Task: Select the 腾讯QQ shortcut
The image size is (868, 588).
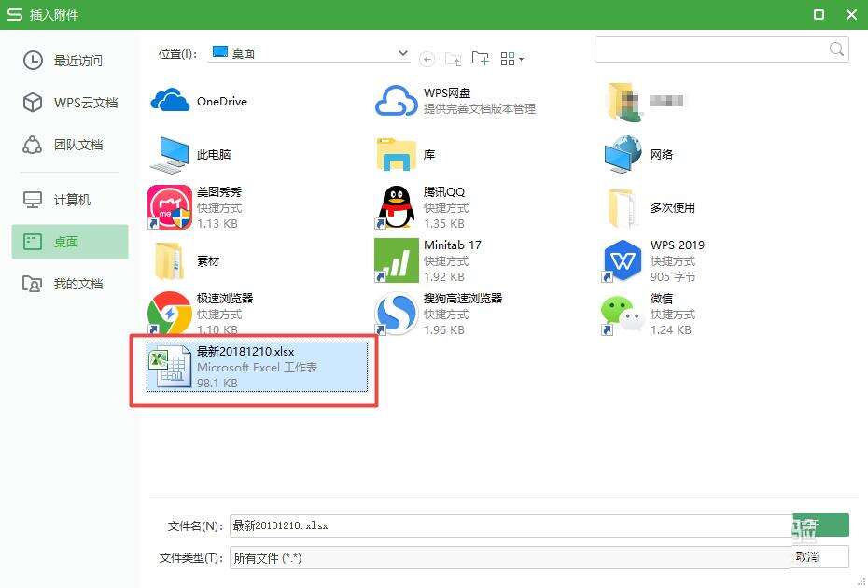Action: click(422, 207)
